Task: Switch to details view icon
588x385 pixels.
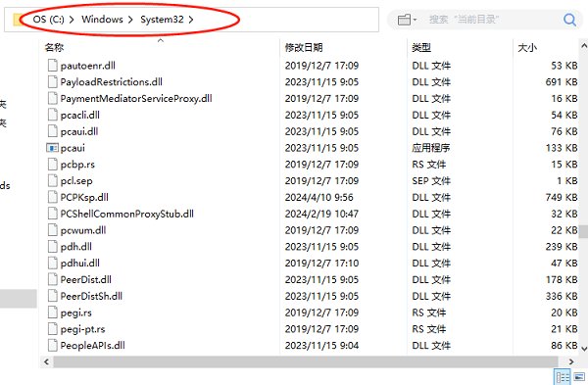Action: tap(563, 377)
